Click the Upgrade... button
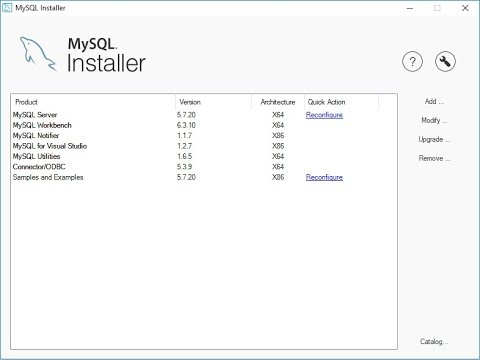The image size is (480, 360). click(x=434, y=139)
